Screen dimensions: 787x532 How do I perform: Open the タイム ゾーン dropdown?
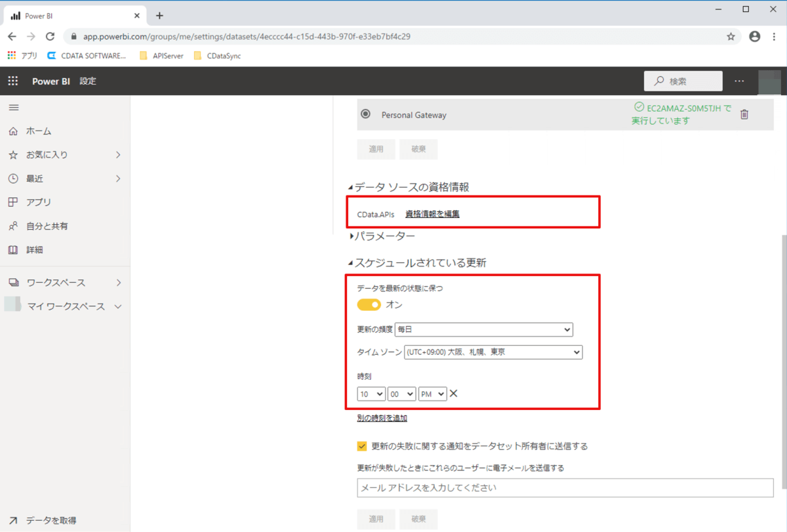[x=493, y=352]
